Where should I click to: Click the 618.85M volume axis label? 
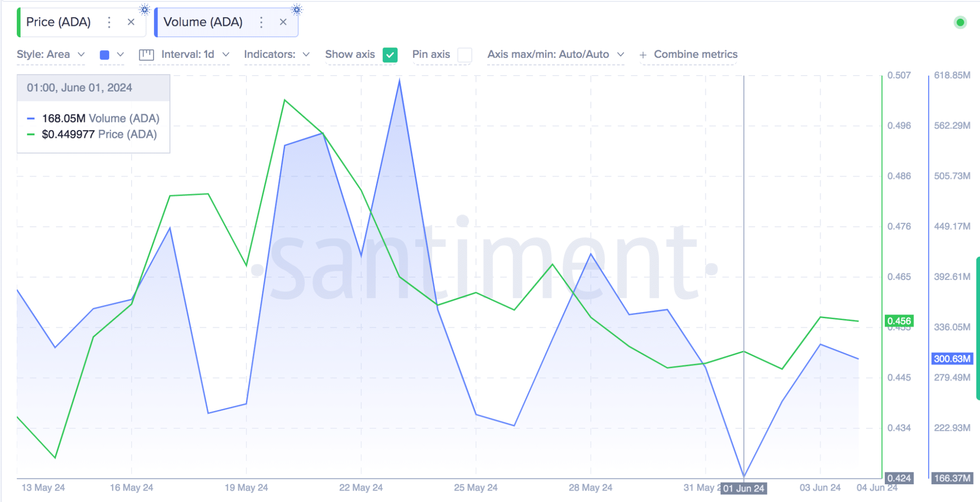(x=952, y=75)
